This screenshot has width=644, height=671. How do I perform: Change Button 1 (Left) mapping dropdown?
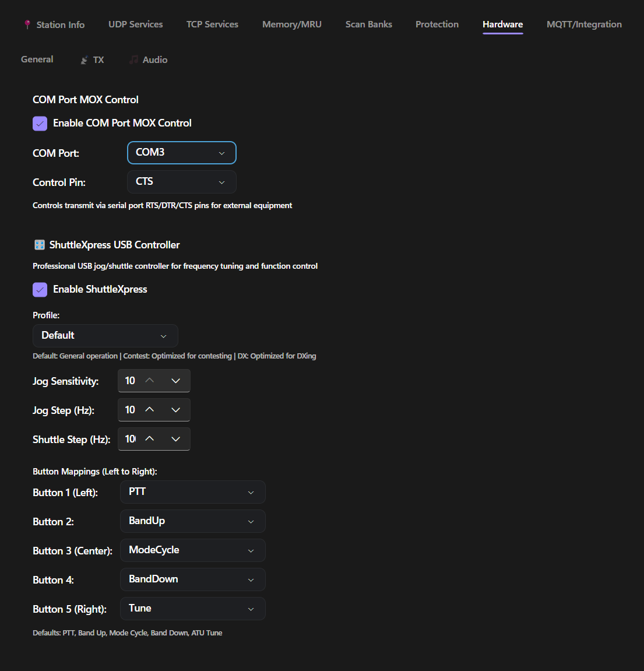192,492
